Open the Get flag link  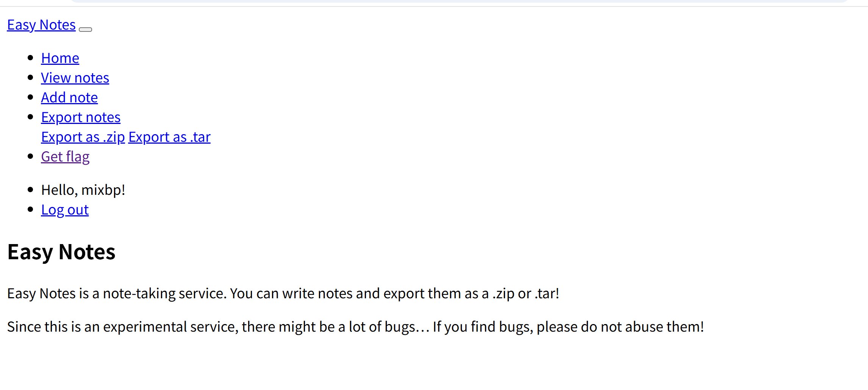click(65, 157)
